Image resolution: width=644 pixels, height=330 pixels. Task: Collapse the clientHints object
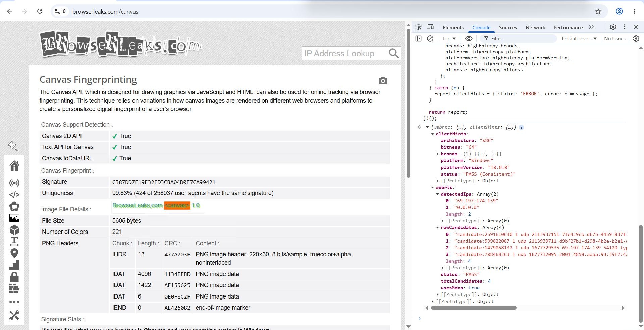coord(433,134)
